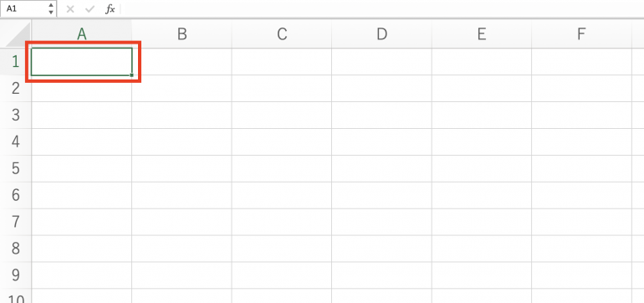Click the confirm checkmark icon in formula bar
644x303 pixels.
click(89, 9)
